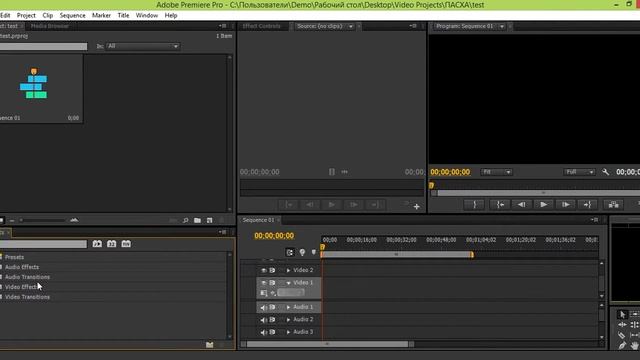Viewport: 640px width, 360px height.
Task: Filter effects by 32-bit color icon
Action: tap(111, 244)
